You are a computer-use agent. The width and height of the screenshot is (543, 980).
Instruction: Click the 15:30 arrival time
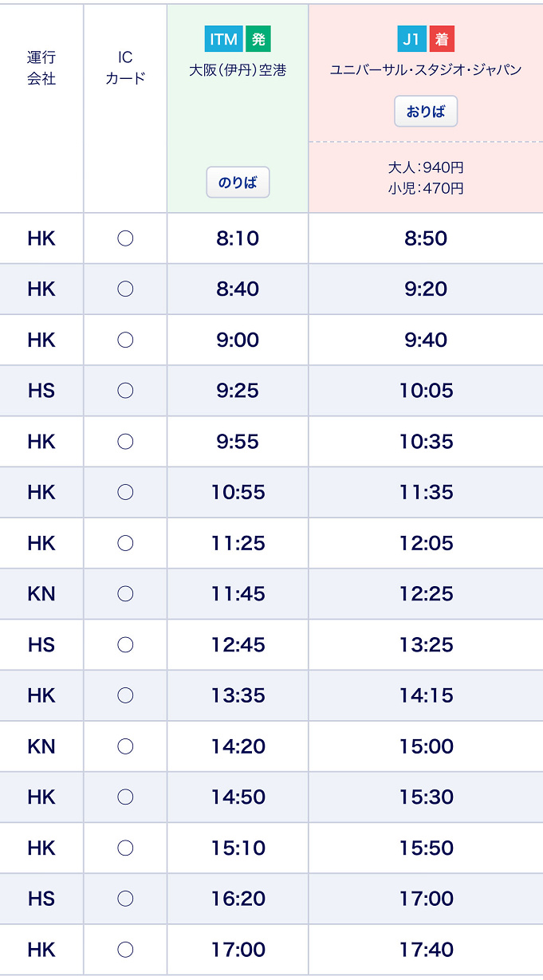tap(426, 797)
